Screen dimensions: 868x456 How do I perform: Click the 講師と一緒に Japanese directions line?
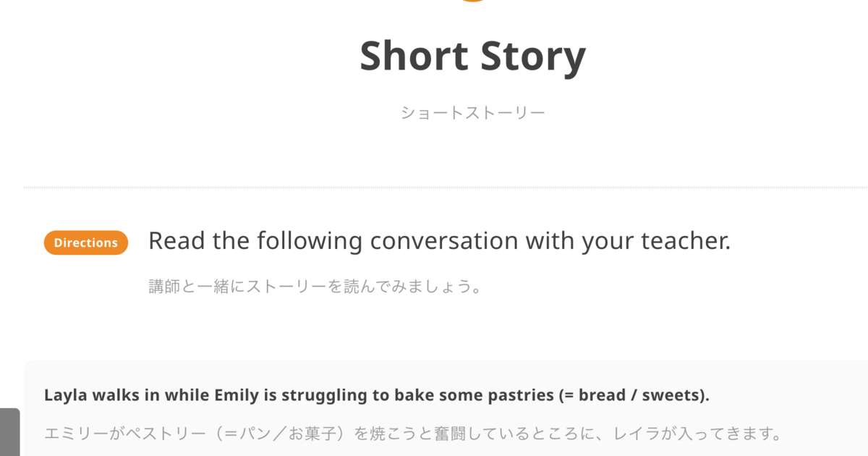[315, 287]
